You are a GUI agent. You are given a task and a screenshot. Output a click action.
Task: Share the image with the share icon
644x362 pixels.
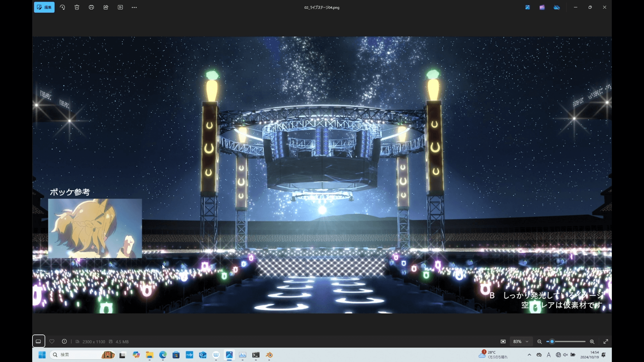tap(106, 7)
